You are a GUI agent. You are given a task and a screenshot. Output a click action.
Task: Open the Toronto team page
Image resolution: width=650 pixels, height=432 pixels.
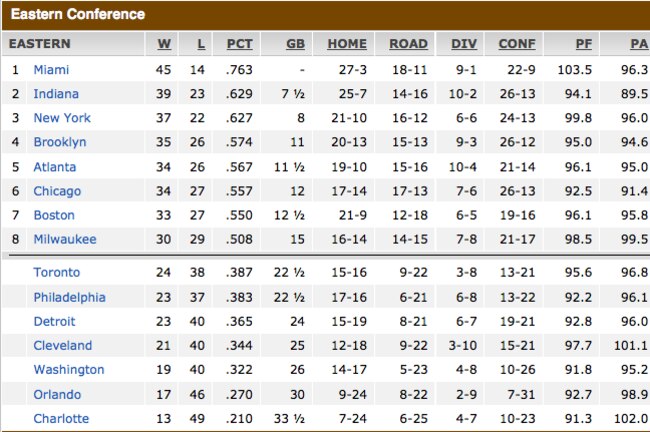click(x=57, y=272)
